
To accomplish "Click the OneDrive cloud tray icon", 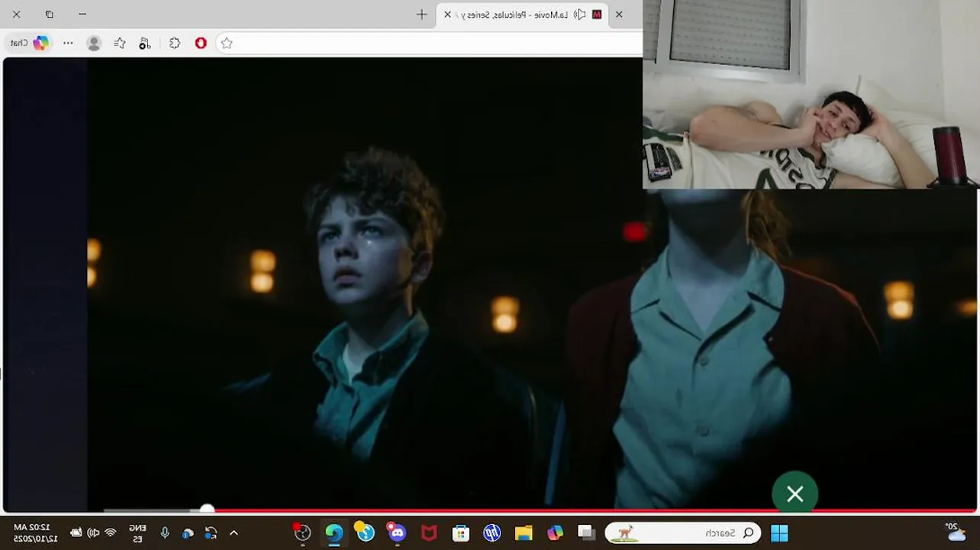I will [188, 533].
